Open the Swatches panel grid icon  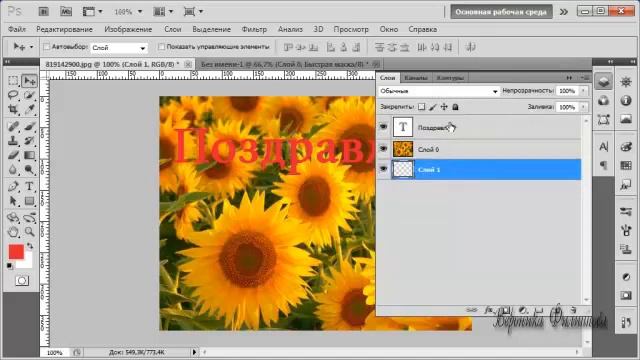(x=626, y=165)
